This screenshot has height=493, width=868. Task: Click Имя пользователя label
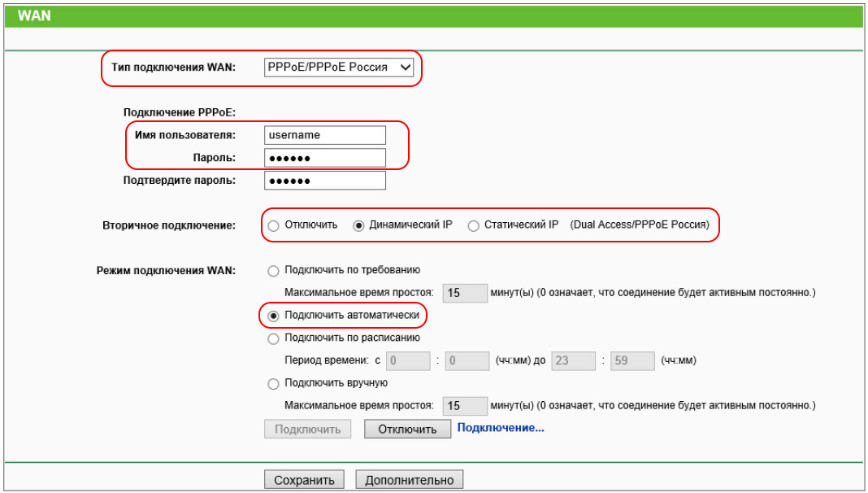pyautogui.click(x=184, y=135)
